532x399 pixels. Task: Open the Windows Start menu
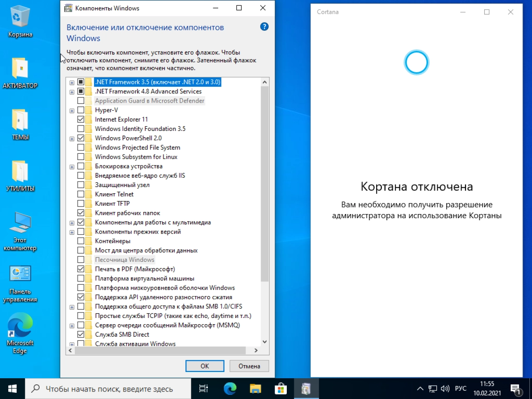click(x=12, y=389)
